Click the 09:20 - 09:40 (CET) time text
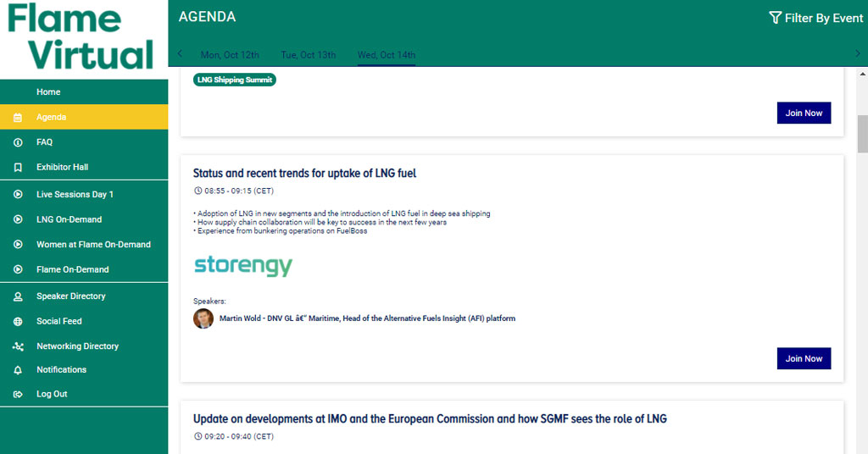This screenshot has height=454, width=868. tap(239, 436)
